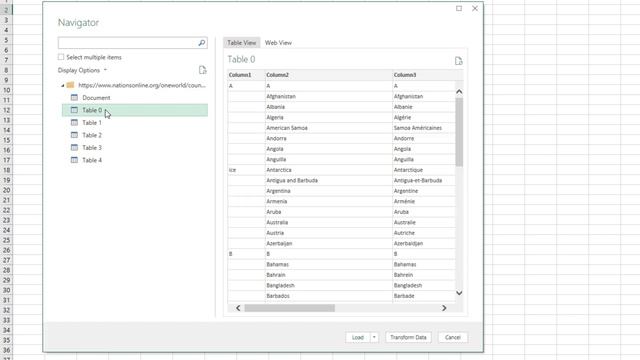The height and width of the screenshot is (360, 640).
Task: Click the Antigua and Barbuda cell
Action: pos(329,180)
